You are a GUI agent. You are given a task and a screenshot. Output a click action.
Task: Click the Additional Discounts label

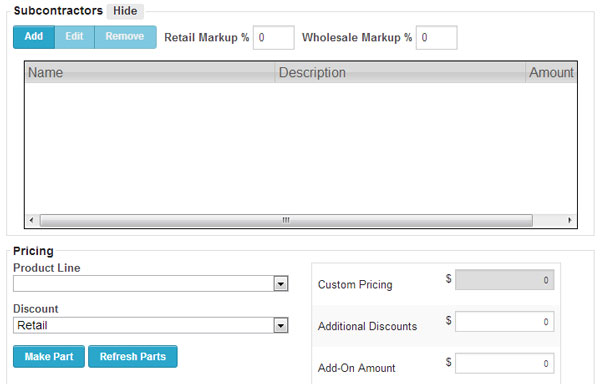tap(367, 326)
